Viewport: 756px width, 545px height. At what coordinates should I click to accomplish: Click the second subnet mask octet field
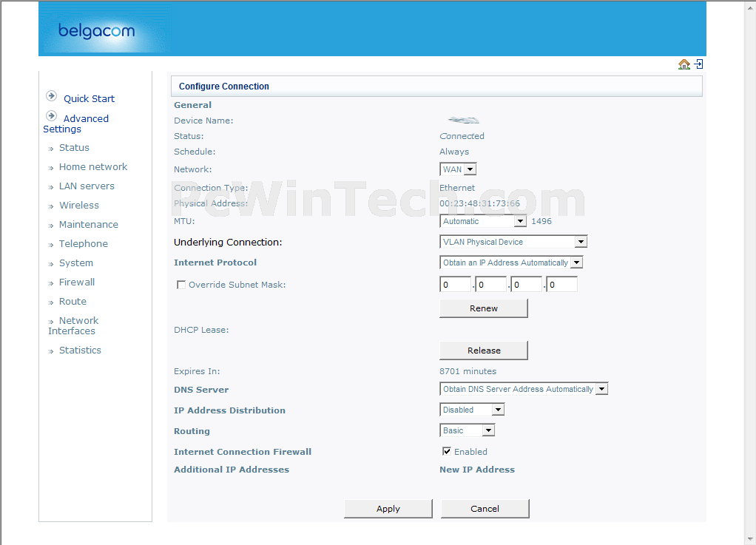click(491, 284)
